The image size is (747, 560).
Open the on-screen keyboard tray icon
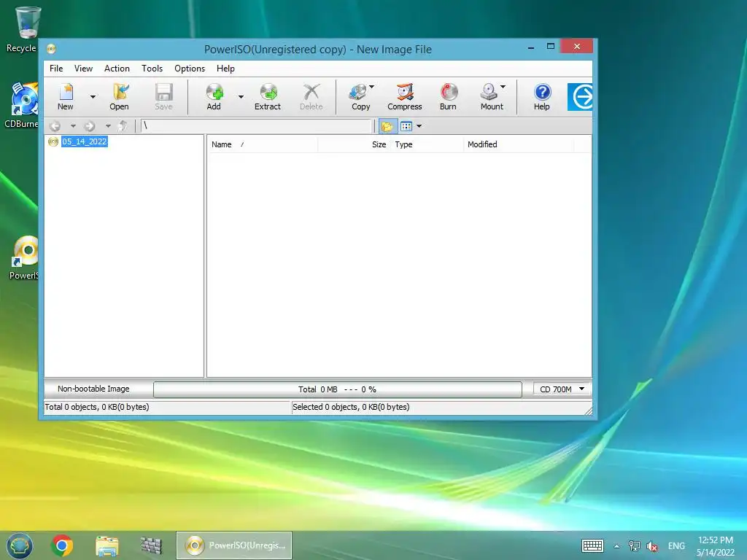592,545
